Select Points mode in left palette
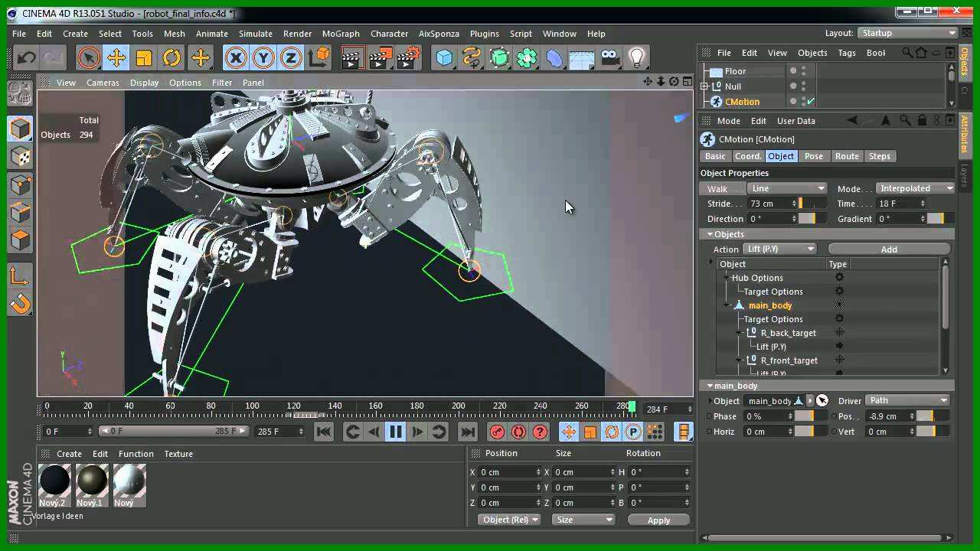The image size is (980, 551). [21, 184]
